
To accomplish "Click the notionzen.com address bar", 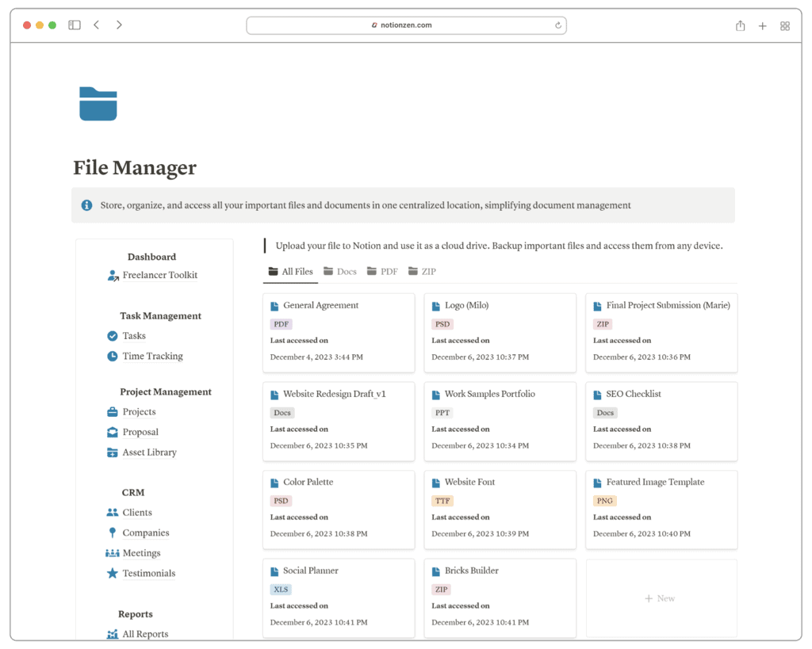I will tap(406, 25).
